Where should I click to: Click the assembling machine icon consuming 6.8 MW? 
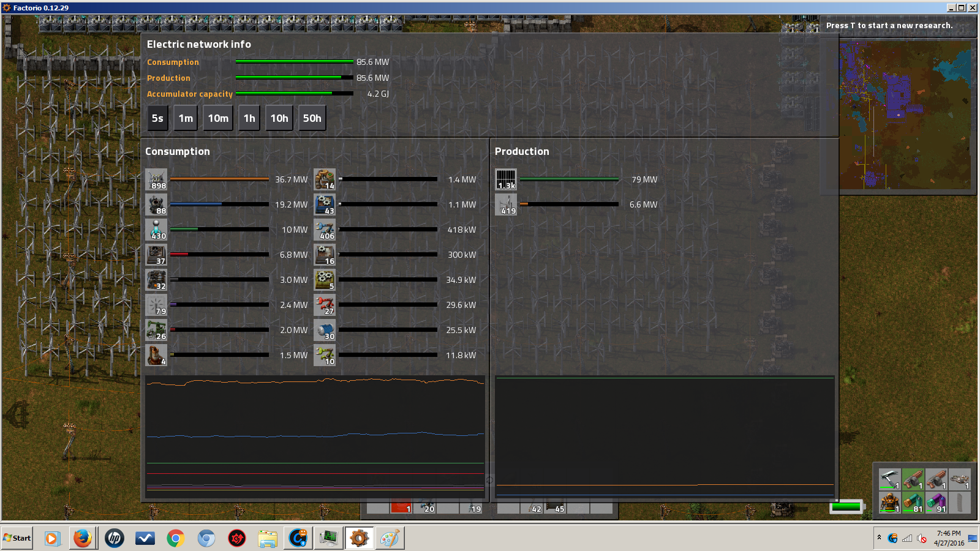pyautogui.click(x=156, y=255)
